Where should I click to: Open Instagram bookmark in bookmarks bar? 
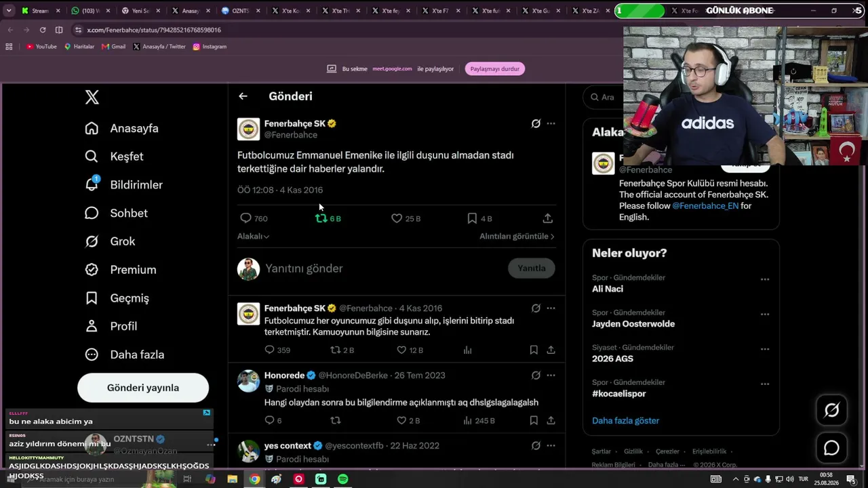click(210, 47)
